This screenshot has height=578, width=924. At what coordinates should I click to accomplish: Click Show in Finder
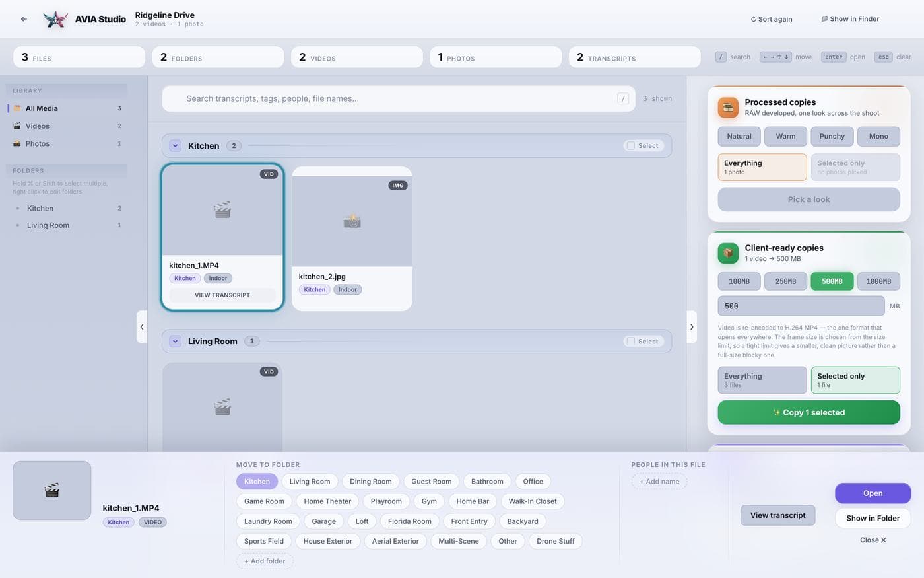point(850,19)
